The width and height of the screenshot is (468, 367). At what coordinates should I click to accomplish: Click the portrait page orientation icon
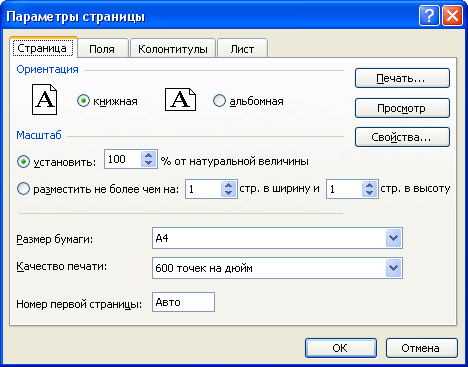pos(44,99)
